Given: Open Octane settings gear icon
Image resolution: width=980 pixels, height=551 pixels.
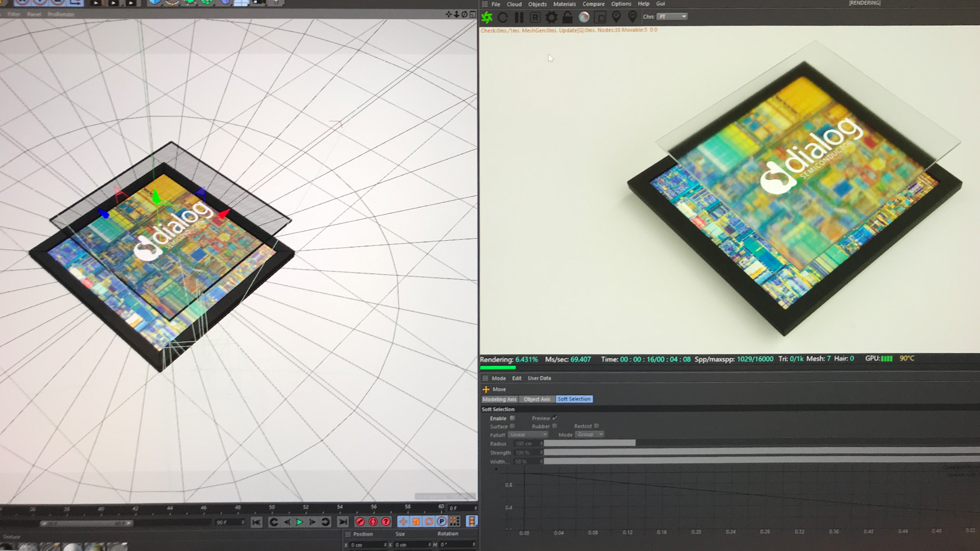Looking at the screenshot, I should coord(551,17).
